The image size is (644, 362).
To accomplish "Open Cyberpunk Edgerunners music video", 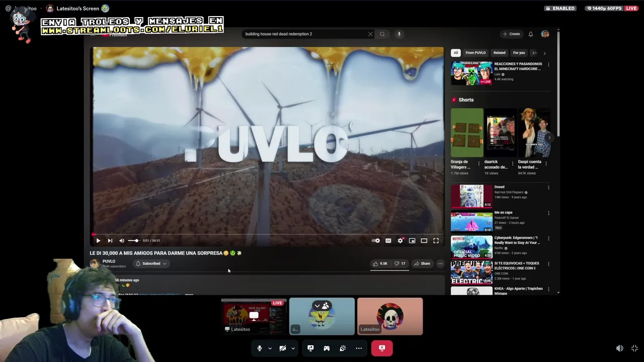I will (471, 247).
